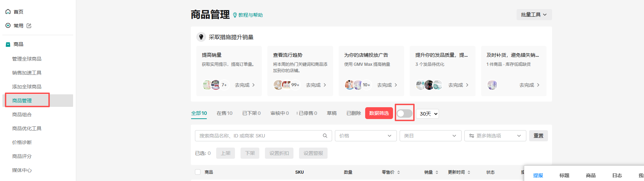Viewport: 644px width, 181px height.
Task: Collapse the 商品 sidebar section
Action: [x=8, y=44]
